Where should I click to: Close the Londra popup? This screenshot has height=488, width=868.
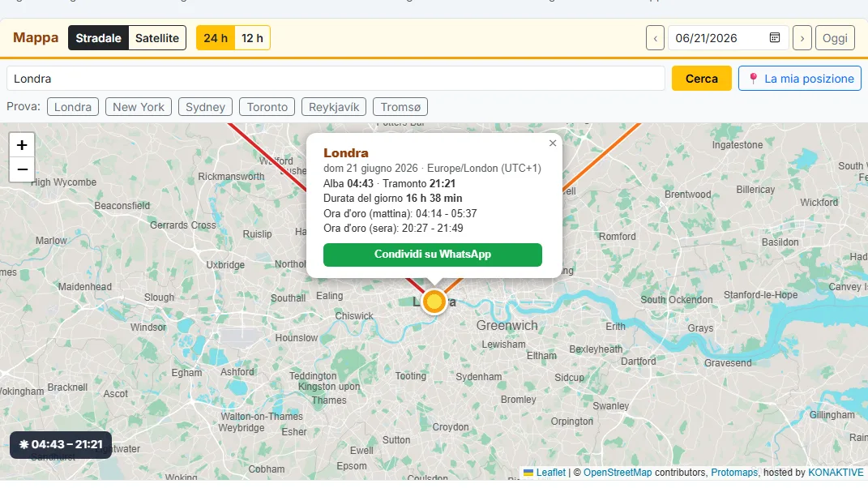(x=553, y=143)
